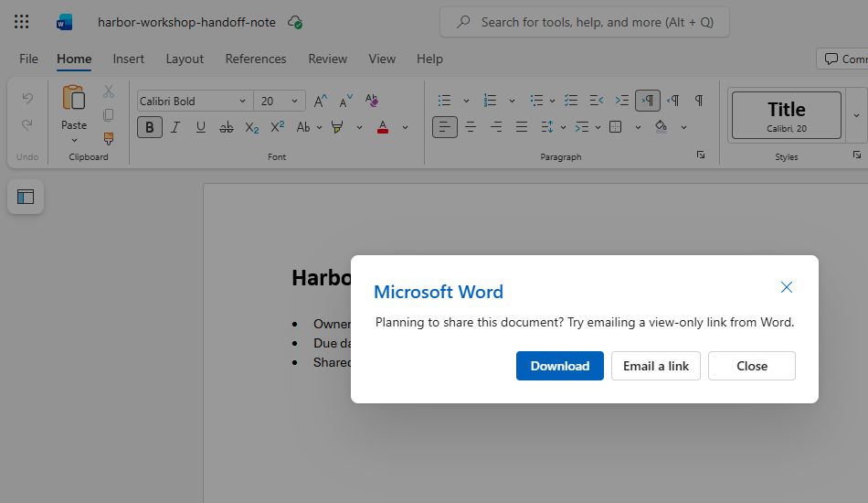Open the File menu
868x503 pixels.
point(29,59)
